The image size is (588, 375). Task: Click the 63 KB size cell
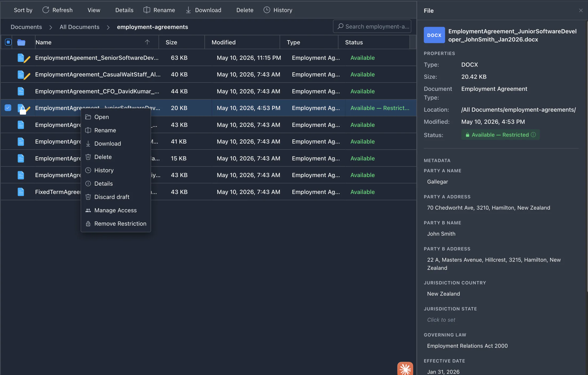[179, 58]
